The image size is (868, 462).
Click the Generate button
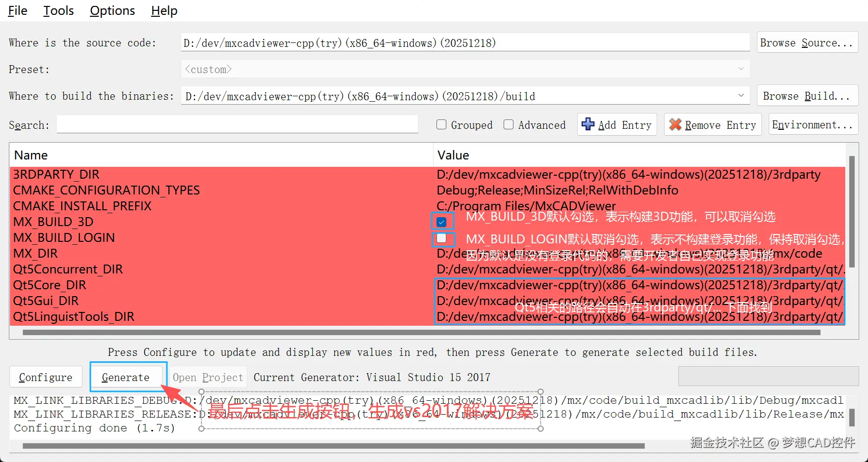click(125, 377)
